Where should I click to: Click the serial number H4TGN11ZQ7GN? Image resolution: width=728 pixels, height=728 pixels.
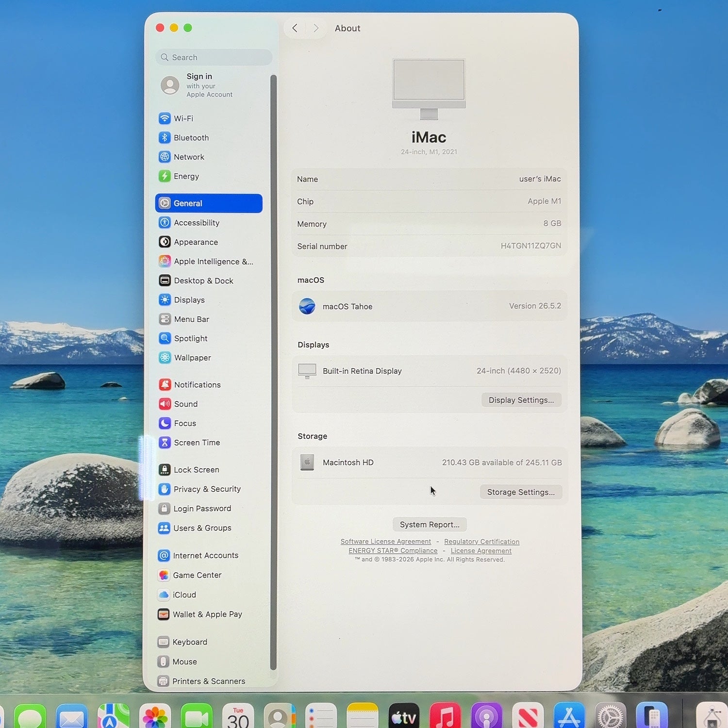(531, 246)
